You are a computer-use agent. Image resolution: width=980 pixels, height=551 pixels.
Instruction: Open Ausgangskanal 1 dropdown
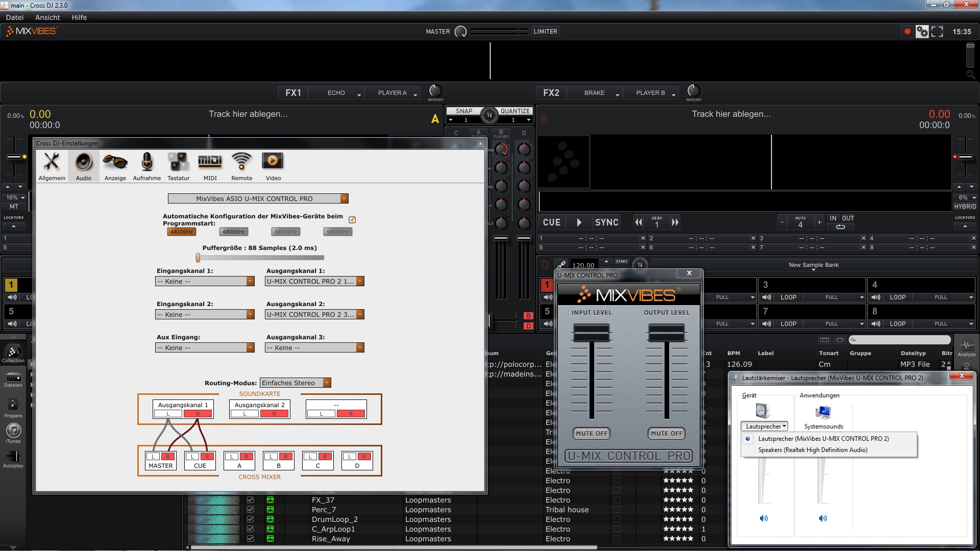[314, 281]
